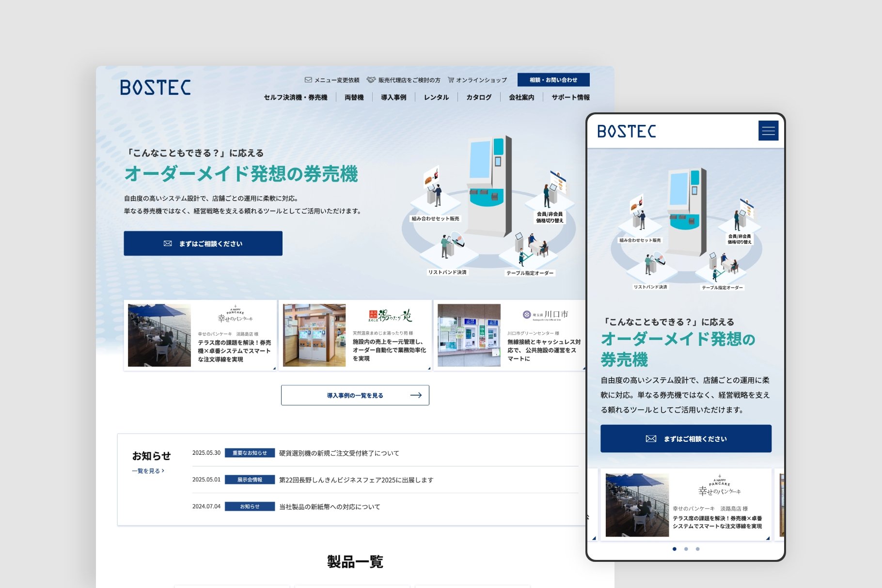Click メニュー変更依頼 link
This screenshot has width=882, height=588.
tap(332, 80)
